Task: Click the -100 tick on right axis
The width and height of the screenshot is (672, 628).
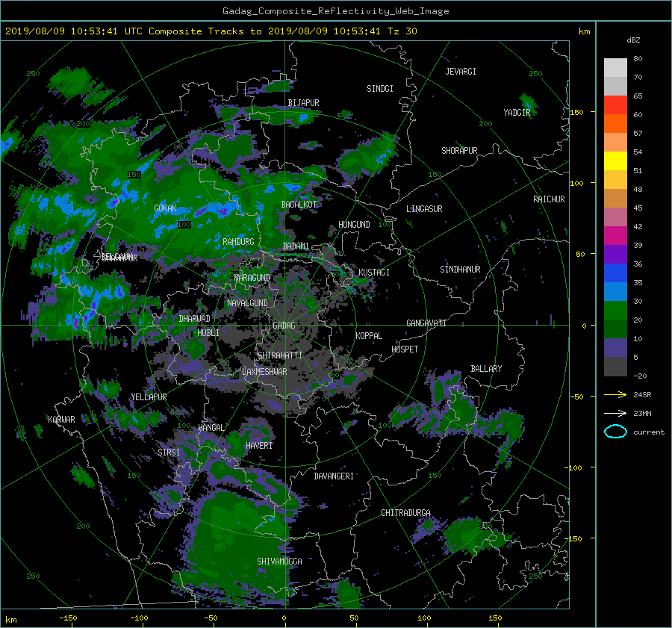Action: (x=575, y=467)
